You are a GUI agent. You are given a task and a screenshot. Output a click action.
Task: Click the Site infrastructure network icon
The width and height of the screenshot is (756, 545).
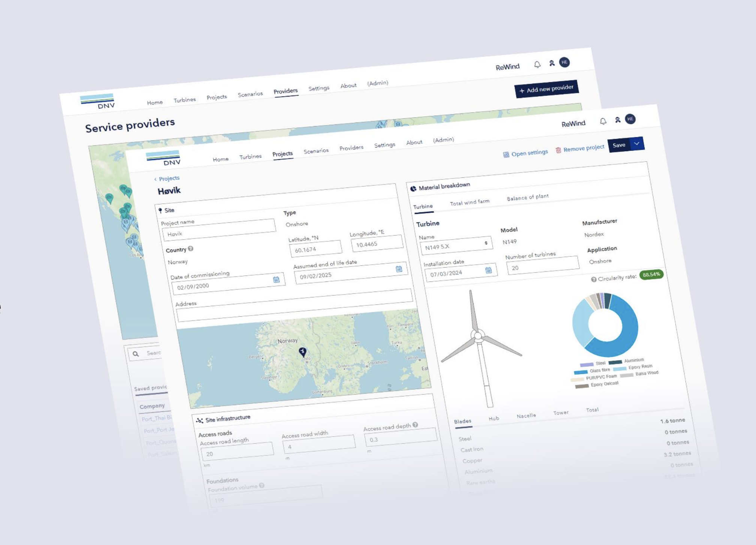click(200, 420)
